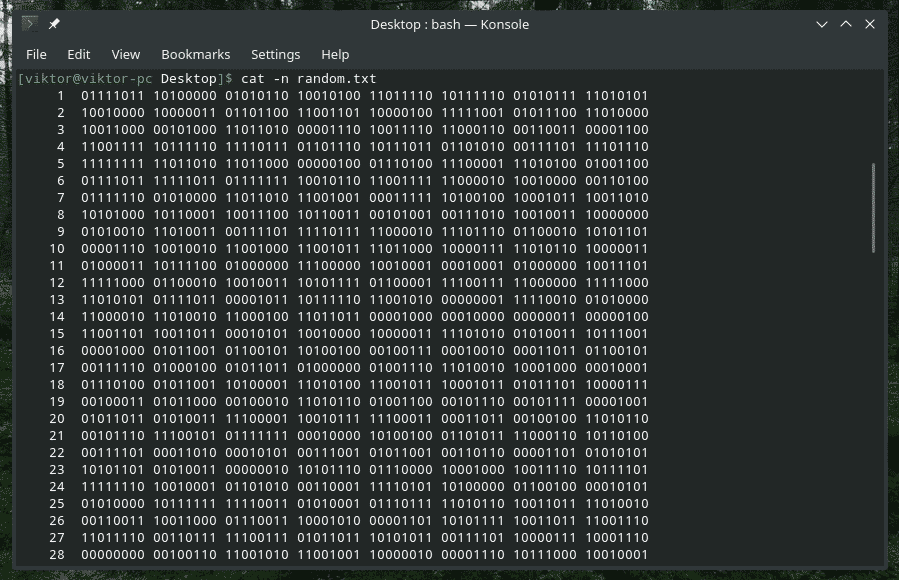Close the Konsole window
This screenshot has height=580, width=899.
point(871,24)
